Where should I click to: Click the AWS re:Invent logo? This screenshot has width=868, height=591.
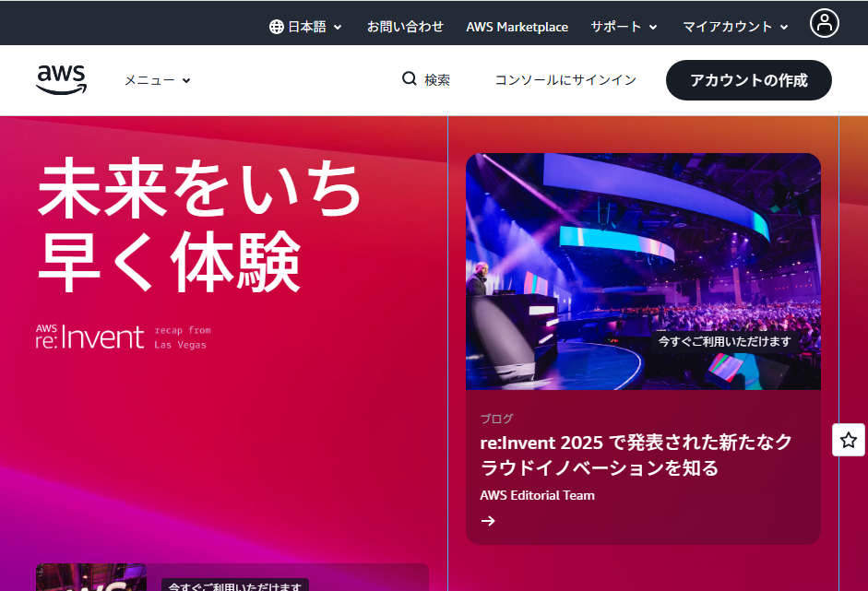[90, 337]
